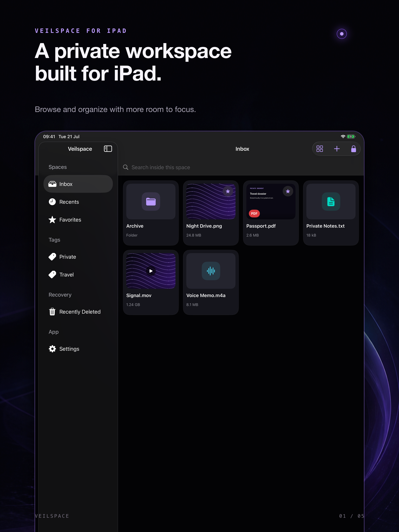Click the Wi-Fi status icon
The image size is (399, 532).
343,137
